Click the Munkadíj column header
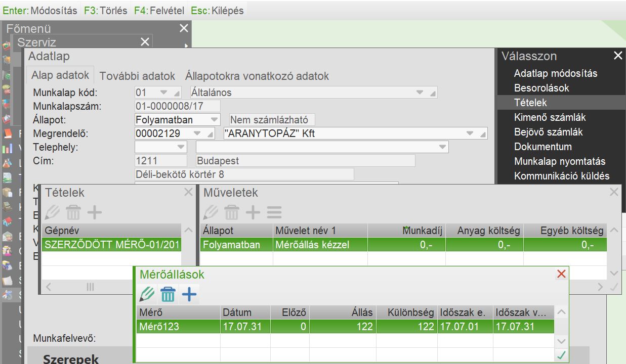Image resolution: width=626 pixels, height=364 pixels. [x=407, y=230]
